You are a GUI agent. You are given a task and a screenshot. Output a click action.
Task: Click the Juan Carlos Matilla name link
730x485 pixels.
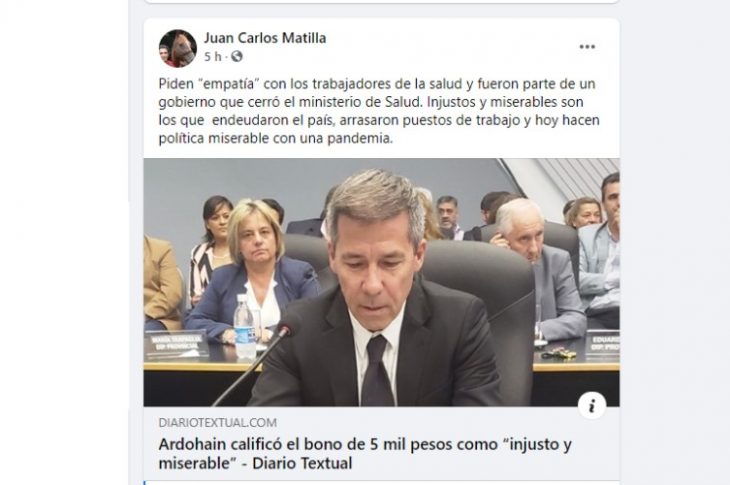[265, 38]
